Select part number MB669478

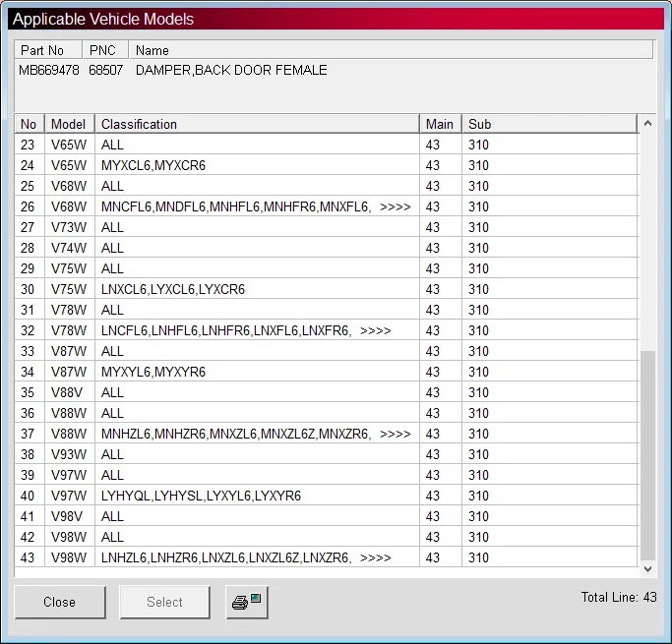tap(49, 70)
